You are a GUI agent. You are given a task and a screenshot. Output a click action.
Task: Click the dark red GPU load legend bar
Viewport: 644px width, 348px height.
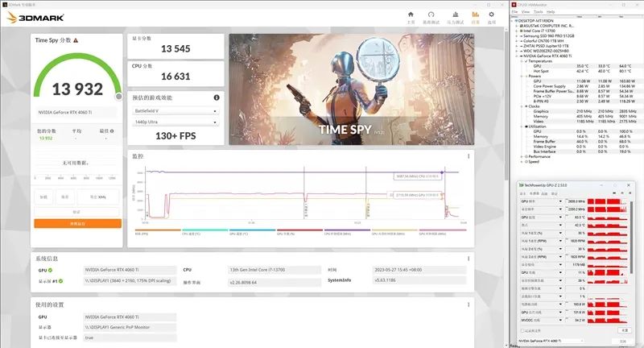tap(299, 230)
